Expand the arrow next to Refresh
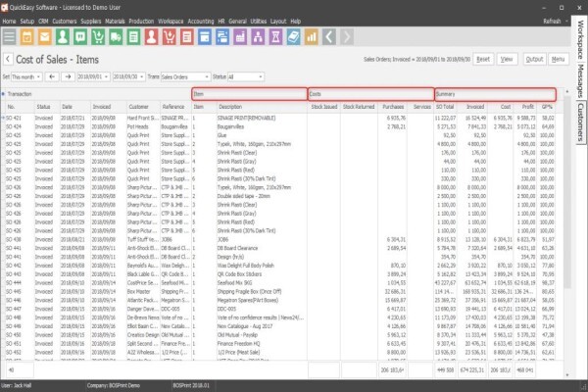588x392 pixels. [x=566, y=22]
